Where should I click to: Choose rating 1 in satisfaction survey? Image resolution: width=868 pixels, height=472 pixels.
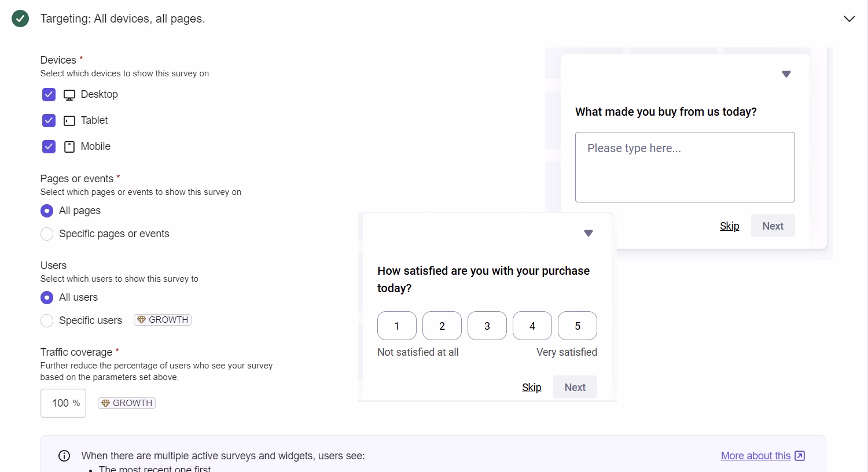coord(397,326)
